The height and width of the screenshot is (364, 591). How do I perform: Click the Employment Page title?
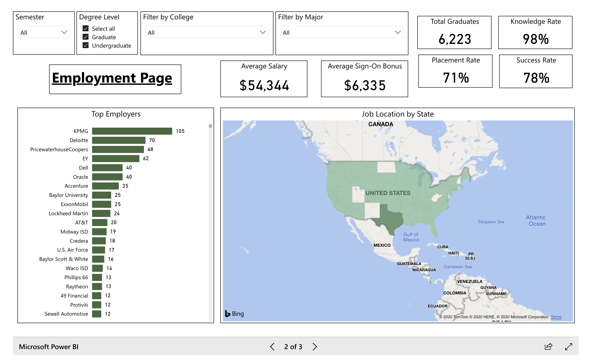pos(112,78)
